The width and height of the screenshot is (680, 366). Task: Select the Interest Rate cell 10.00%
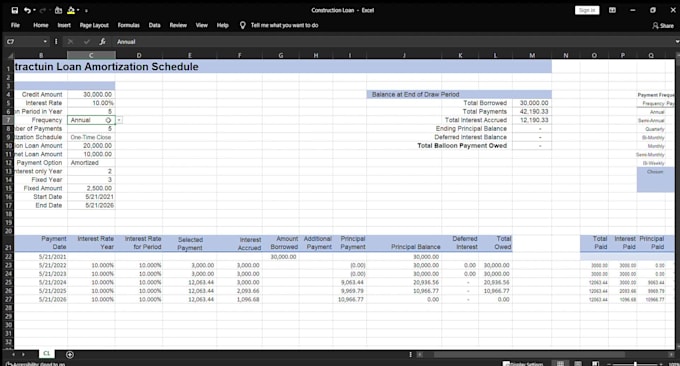click(x=91, y=103)
